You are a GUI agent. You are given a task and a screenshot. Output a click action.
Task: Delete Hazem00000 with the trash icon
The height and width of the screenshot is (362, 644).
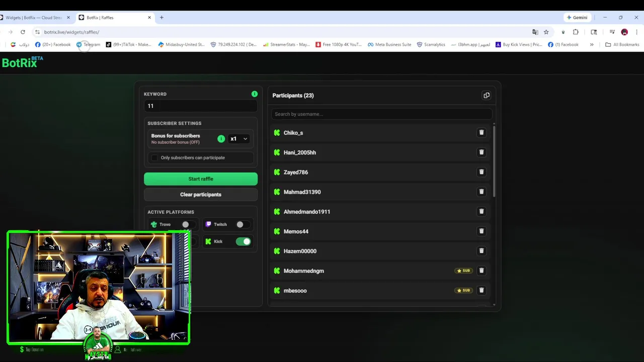pyautogui.click(x=481, y=251)
